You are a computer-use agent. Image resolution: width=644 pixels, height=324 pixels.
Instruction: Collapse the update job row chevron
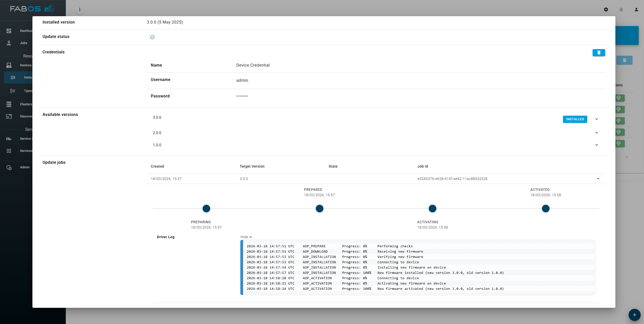point(598,178)
